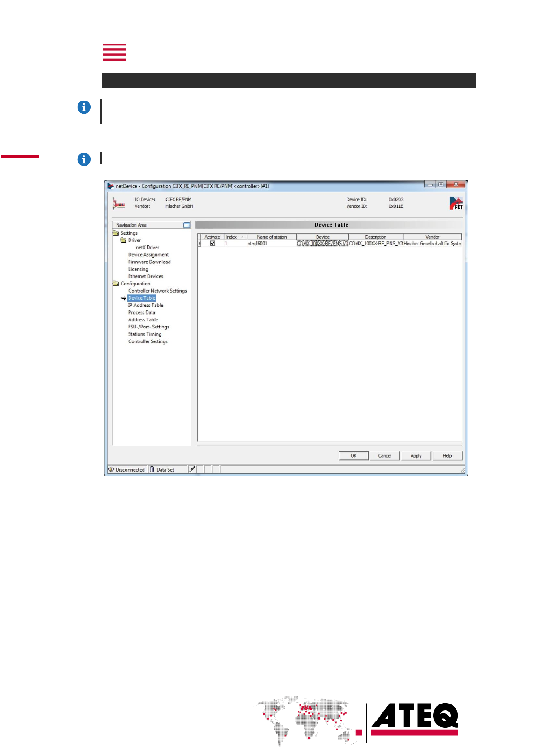Click the pencil edit status icon
Screen dimensions: 534x756
tap(192, 469)
